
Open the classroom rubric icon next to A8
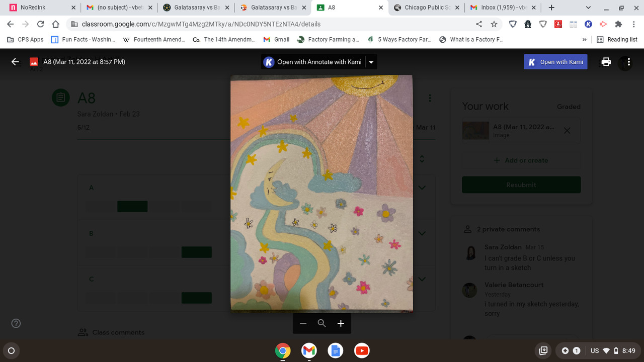(61, 98)
